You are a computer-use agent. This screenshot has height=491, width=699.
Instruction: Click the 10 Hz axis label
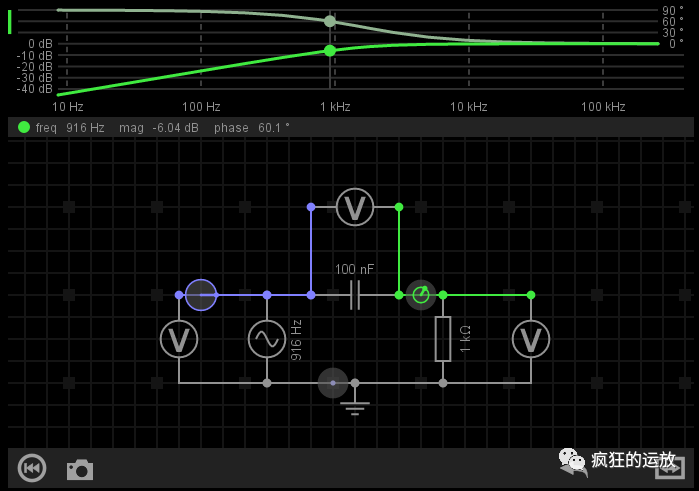(x=68, y=107)
